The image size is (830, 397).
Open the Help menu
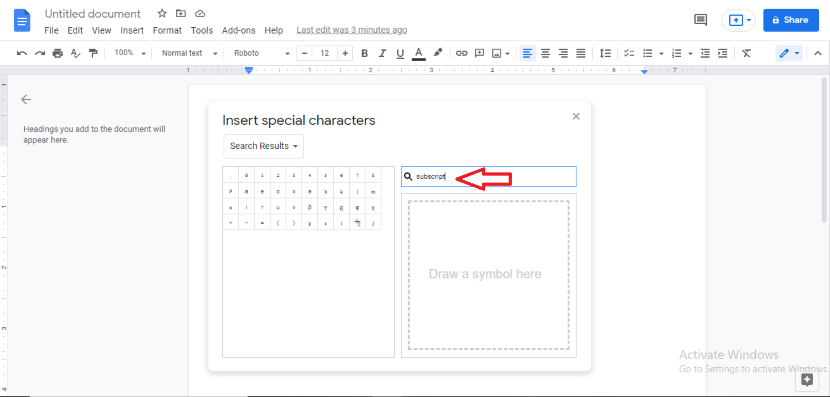point(274,31)
